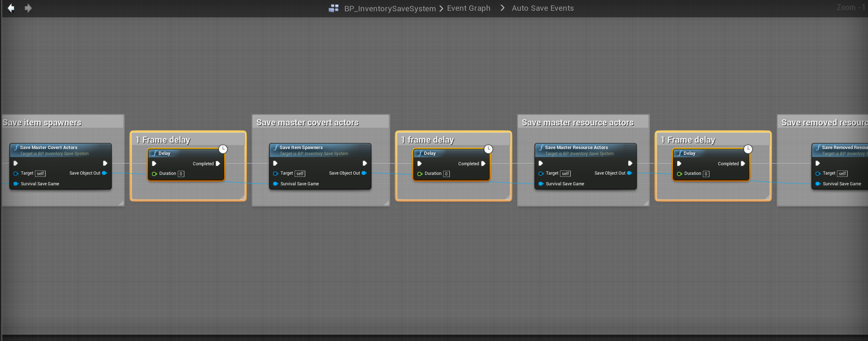Screen dimensions: 868x341
Task: Click the Duration pin on first Delay node
Action: 154,174
